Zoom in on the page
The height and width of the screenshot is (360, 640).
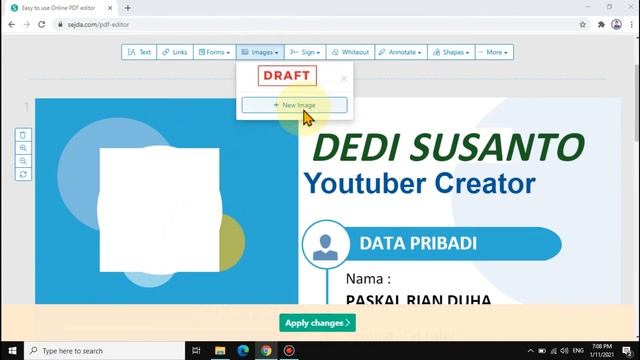coord(23,148)
